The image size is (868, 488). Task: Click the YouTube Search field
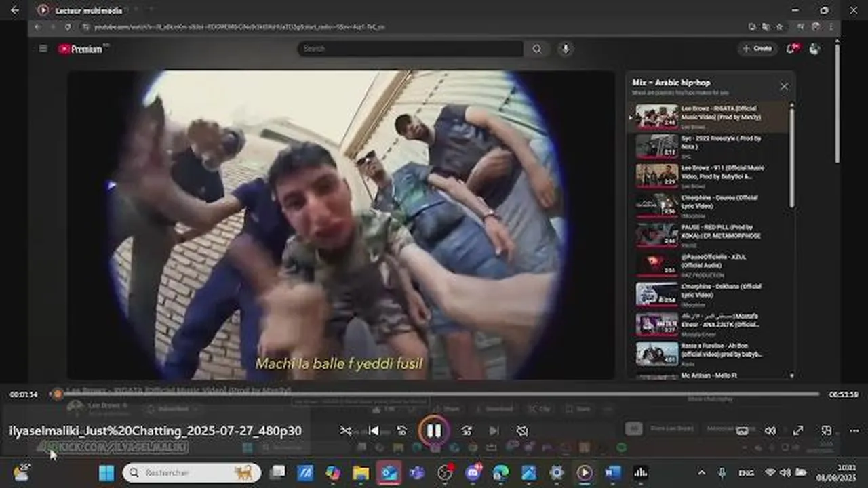click(x=410, y=49)
